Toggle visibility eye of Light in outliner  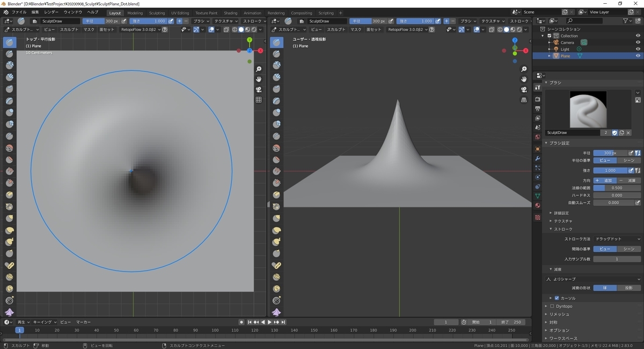(x=638, y=49)
